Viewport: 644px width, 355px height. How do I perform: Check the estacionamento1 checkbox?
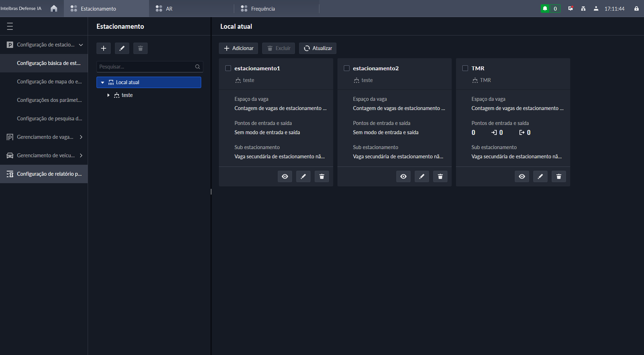(228, 68)
